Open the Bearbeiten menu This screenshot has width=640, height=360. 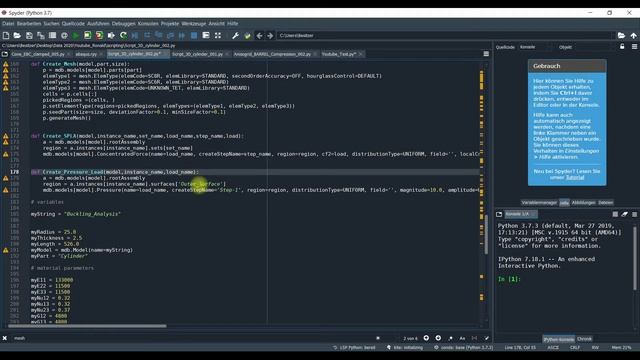pos(29,24)
